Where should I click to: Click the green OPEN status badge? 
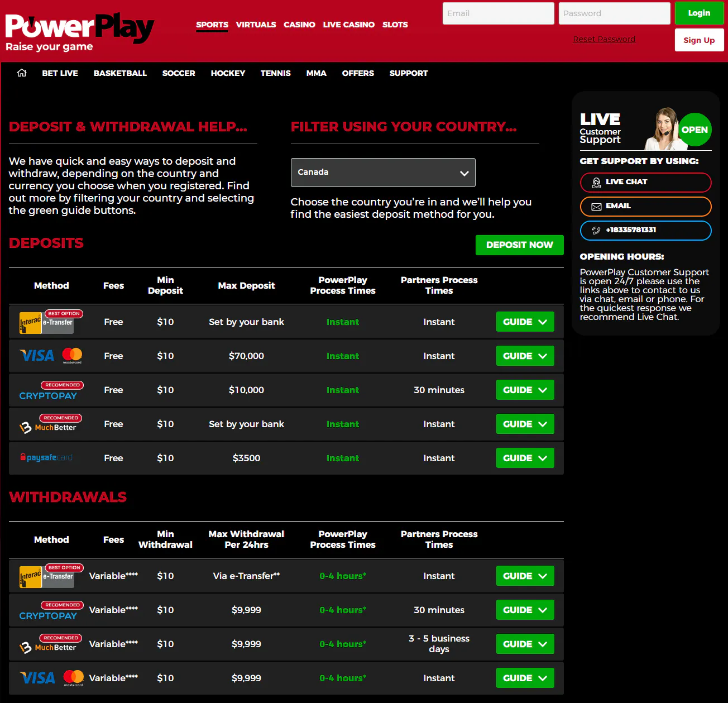tap(695, 130)
